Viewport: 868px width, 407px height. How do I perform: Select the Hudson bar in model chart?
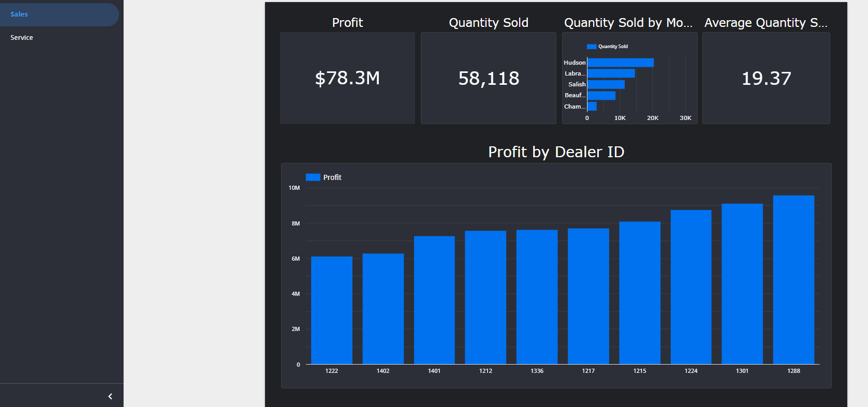pyautogui.click(x=621, y=63)
